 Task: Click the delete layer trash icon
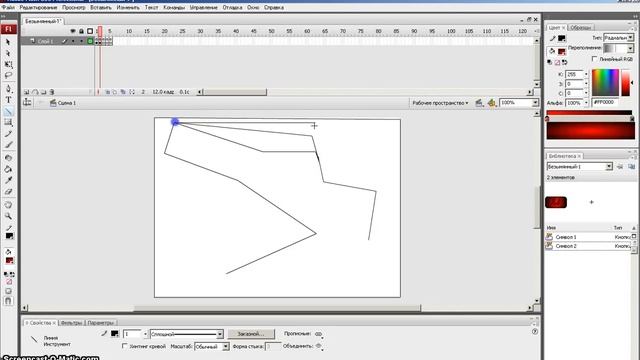[52, 92]
